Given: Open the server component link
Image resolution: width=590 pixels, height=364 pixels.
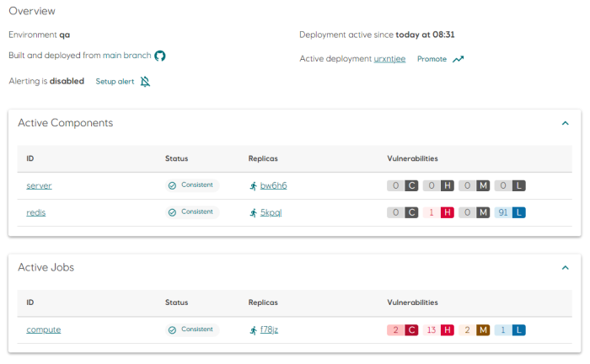Looking at the screenshot, I should tap(40, 185).
